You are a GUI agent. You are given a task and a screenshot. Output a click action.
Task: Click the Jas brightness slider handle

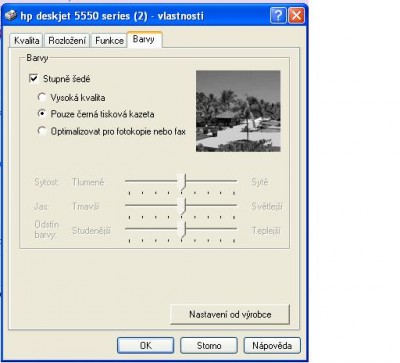point(182,206)
